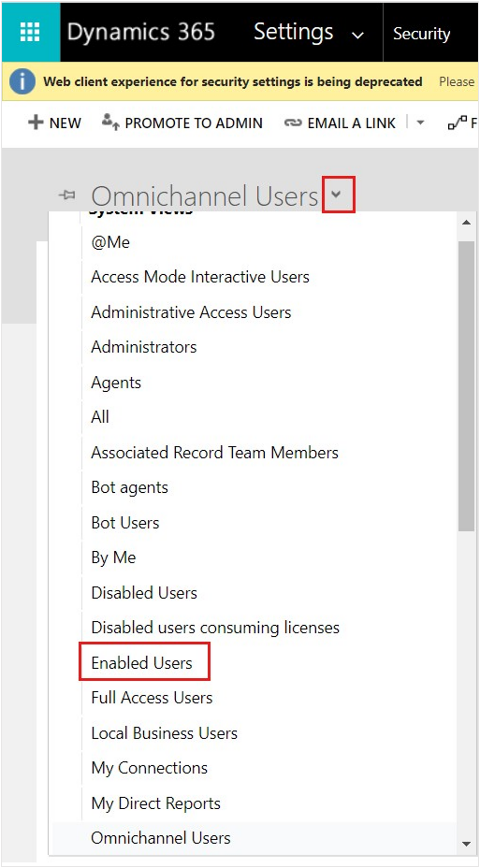Choose the Agents view

pyautogui.click(x=116, y=383)
